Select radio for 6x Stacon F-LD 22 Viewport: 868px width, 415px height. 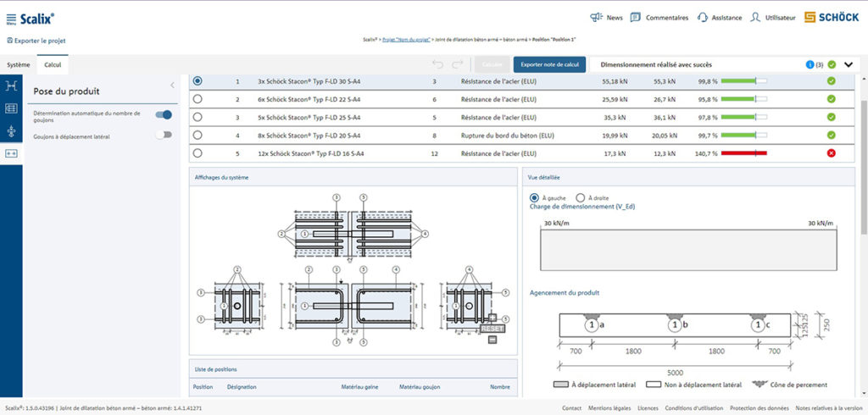coord(198,99)
